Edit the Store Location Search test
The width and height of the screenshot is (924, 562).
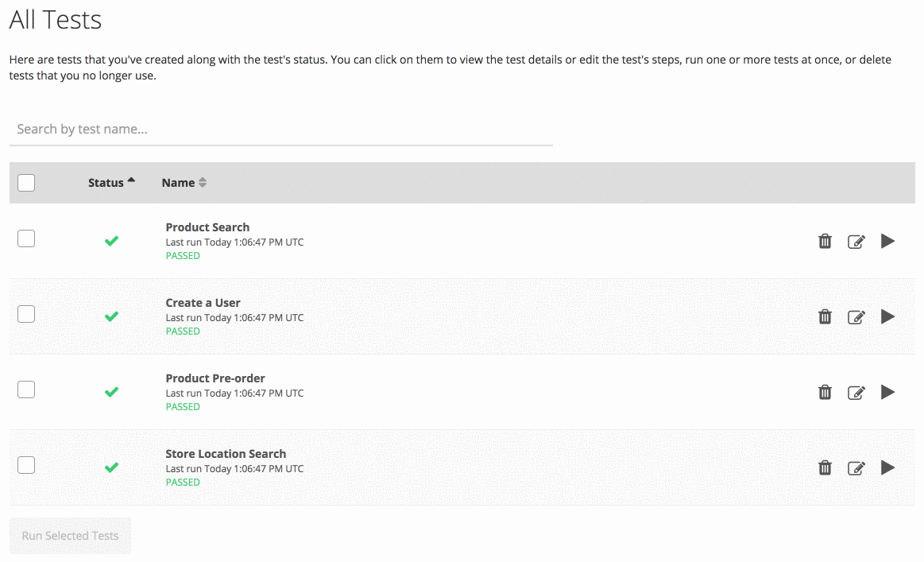coord(856,468)
